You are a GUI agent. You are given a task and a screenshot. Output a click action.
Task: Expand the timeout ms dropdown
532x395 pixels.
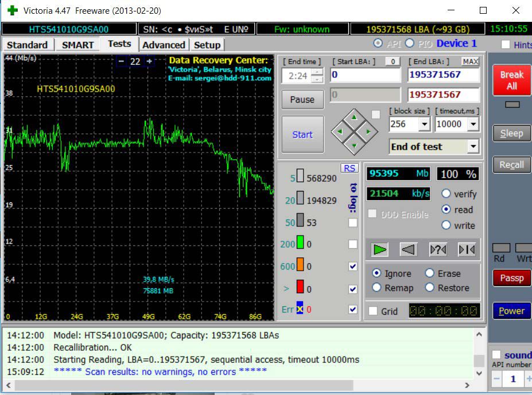473,124
